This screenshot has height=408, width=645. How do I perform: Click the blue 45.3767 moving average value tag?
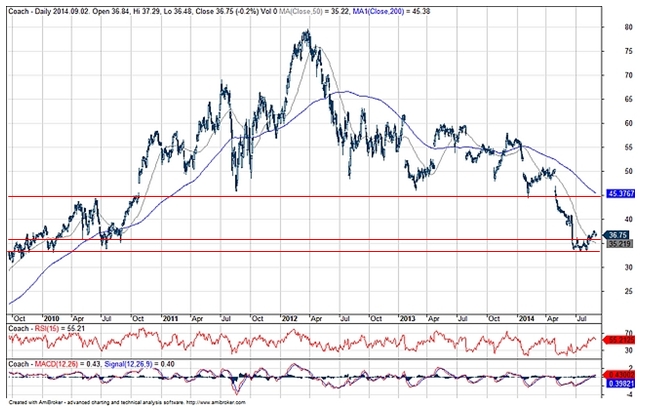[621, 193]
